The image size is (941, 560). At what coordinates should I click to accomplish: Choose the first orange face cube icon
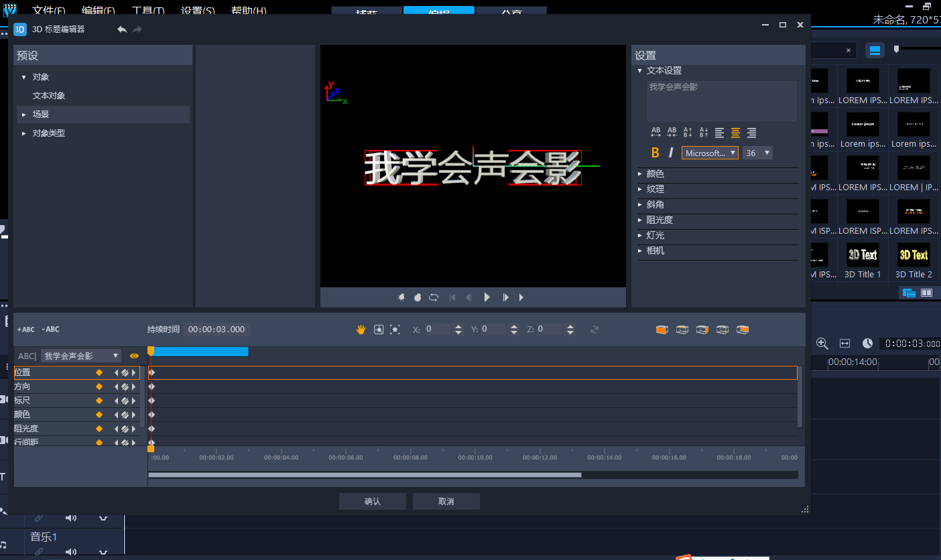[662, 330]
